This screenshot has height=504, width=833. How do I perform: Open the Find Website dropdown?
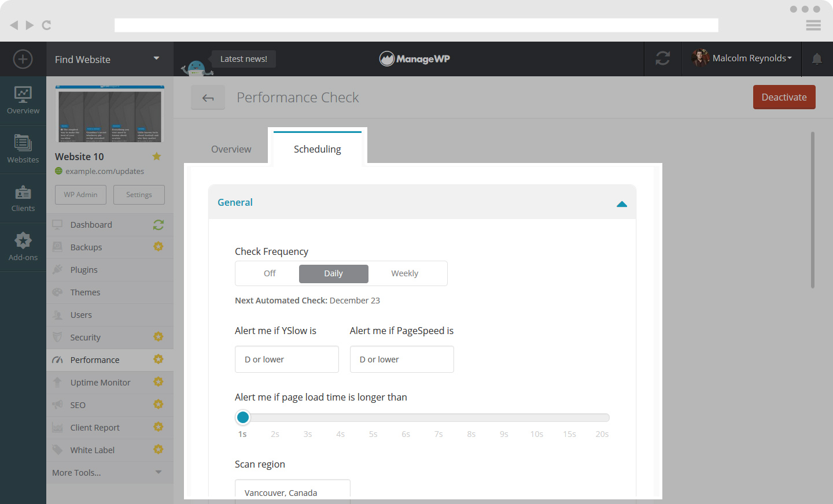point(110,59)
